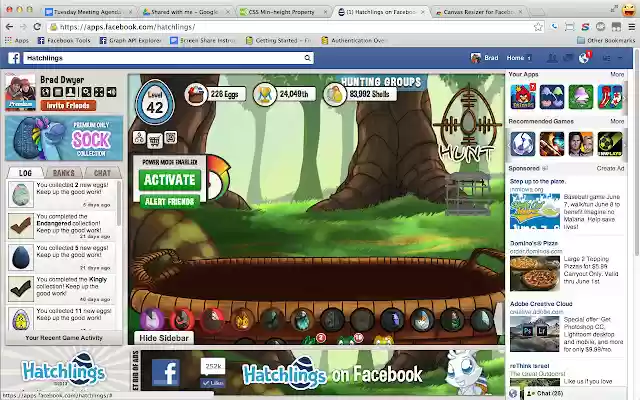Screen dimensions: 640x400
Task: Click the shells icon beside 83,992 Shells
Action: (335, 94)
